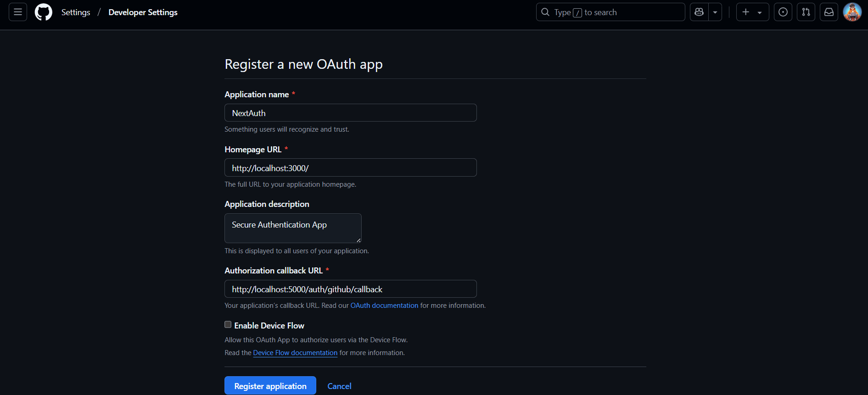Go to Settings in the breadcrumb
The width and height of the screenshot is (868, 395).
tap(75, 12)
